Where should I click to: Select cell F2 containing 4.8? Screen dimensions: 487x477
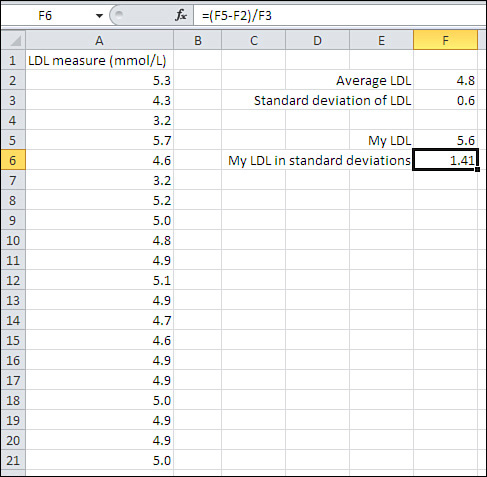446,80
